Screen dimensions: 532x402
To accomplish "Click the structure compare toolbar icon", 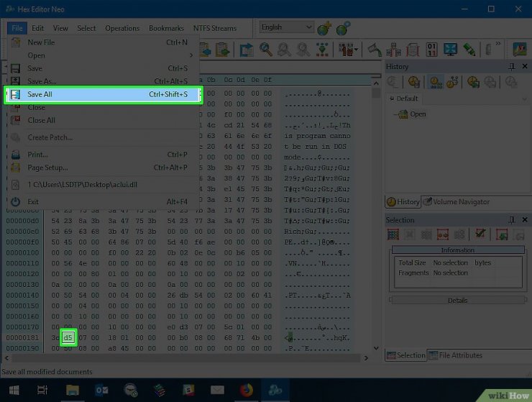I will 393,50.
